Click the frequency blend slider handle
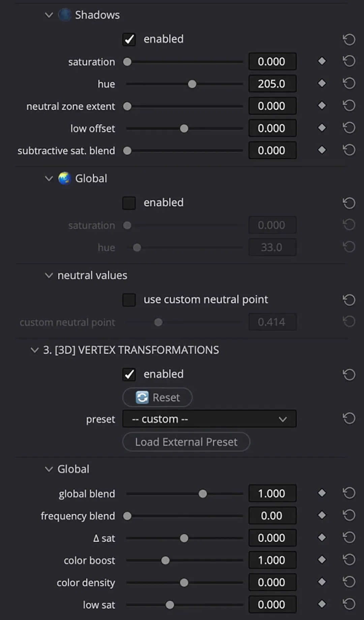The width and height of the screenshot is (364, 620). (127, 516)
